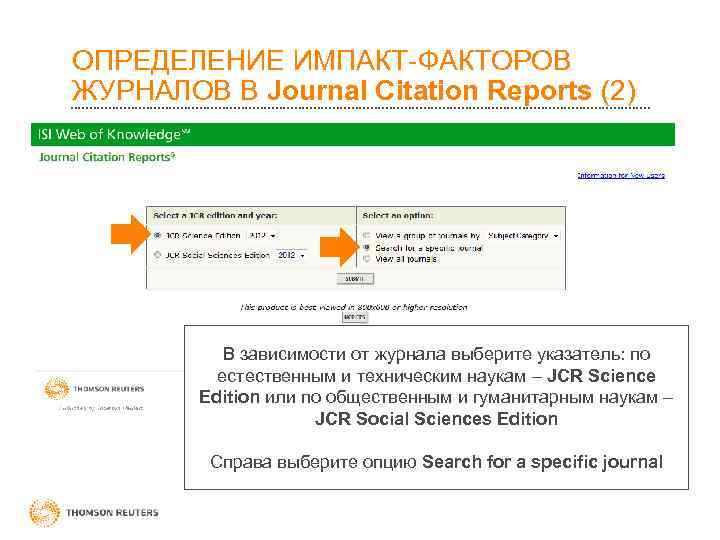Open the Social Sciences Edition year dropdown

(x=291, y=255)
